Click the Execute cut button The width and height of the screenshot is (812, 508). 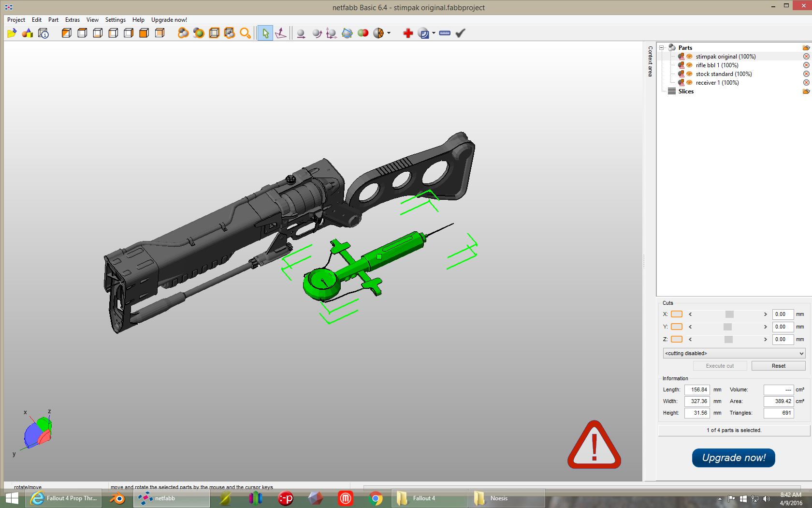(720, 366)
